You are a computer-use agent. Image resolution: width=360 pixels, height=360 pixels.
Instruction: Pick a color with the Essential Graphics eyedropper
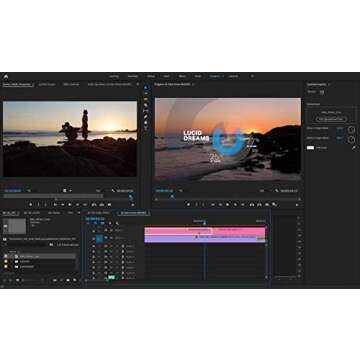coord(353,147)
